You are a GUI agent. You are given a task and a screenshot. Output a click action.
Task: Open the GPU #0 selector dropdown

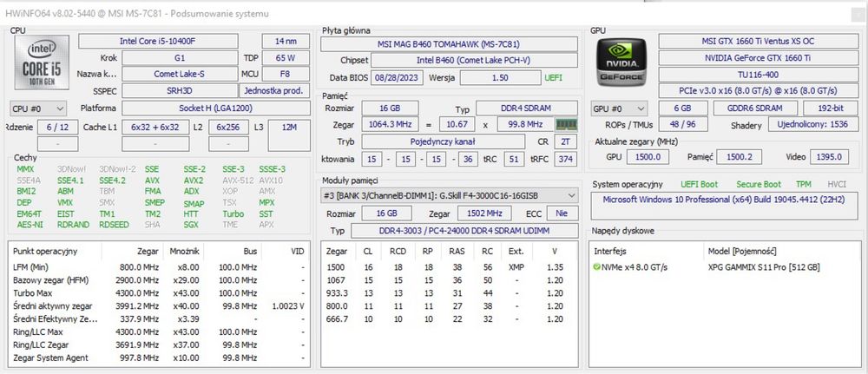(620, 108)
